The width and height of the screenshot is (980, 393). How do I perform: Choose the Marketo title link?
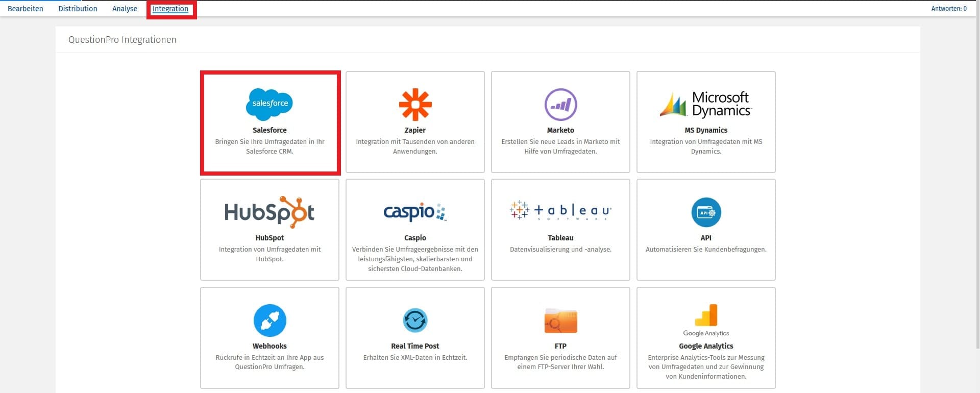tap(560, 130)
